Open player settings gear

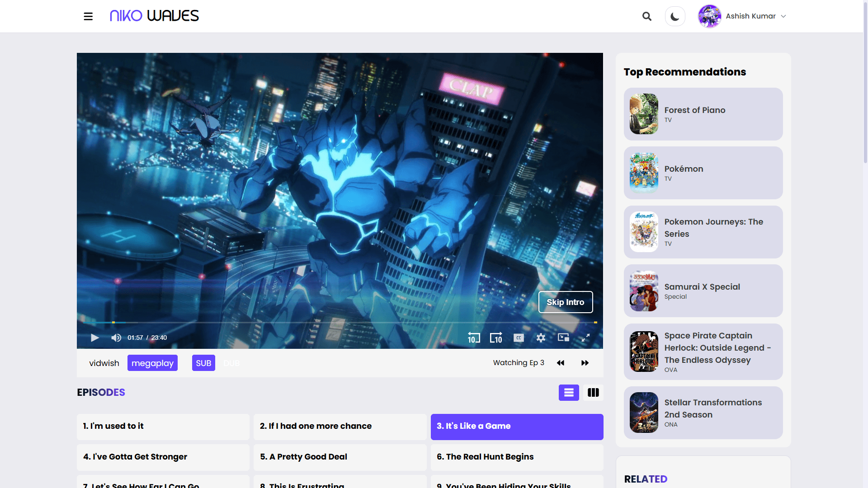[x=541, y=338]
